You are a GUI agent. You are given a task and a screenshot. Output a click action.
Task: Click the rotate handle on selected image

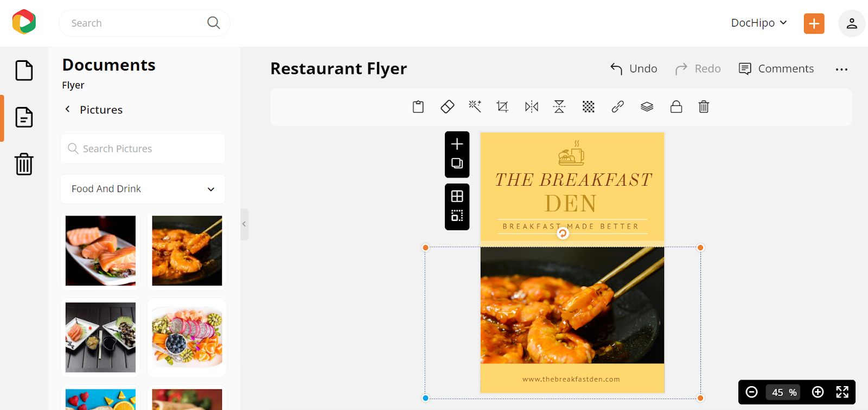tap(563, 234)
